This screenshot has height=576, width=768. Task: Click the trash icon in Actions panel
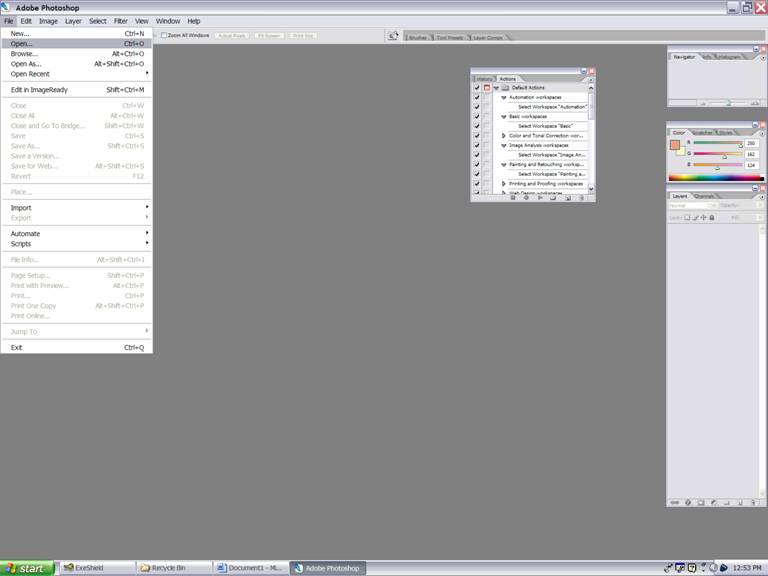(x=581, y=198)
